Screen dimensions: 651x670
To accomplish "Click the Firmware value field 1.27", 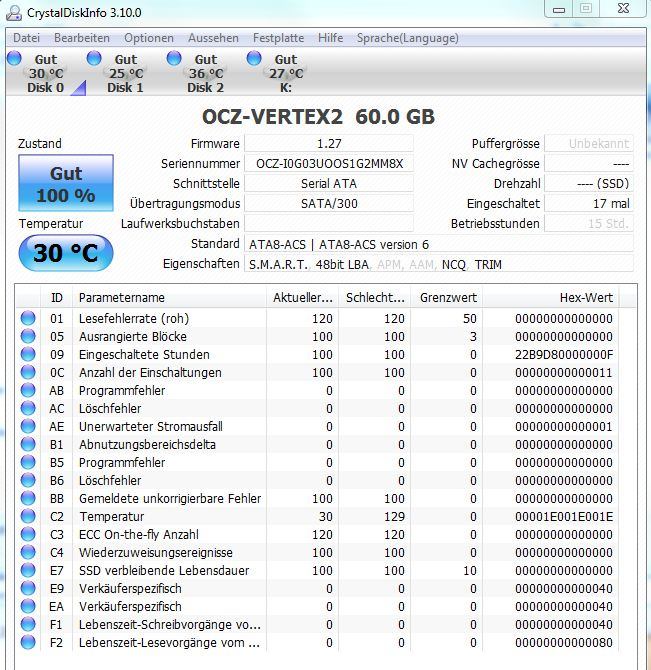I will pyautogui.click(x=329, y=144).
